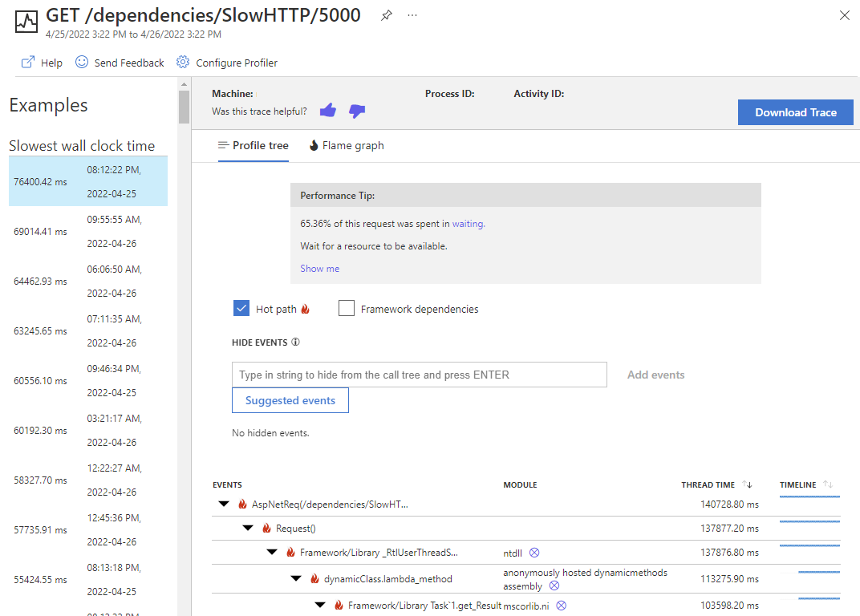Hide the ntdll module via its X icon

point(534,553)
